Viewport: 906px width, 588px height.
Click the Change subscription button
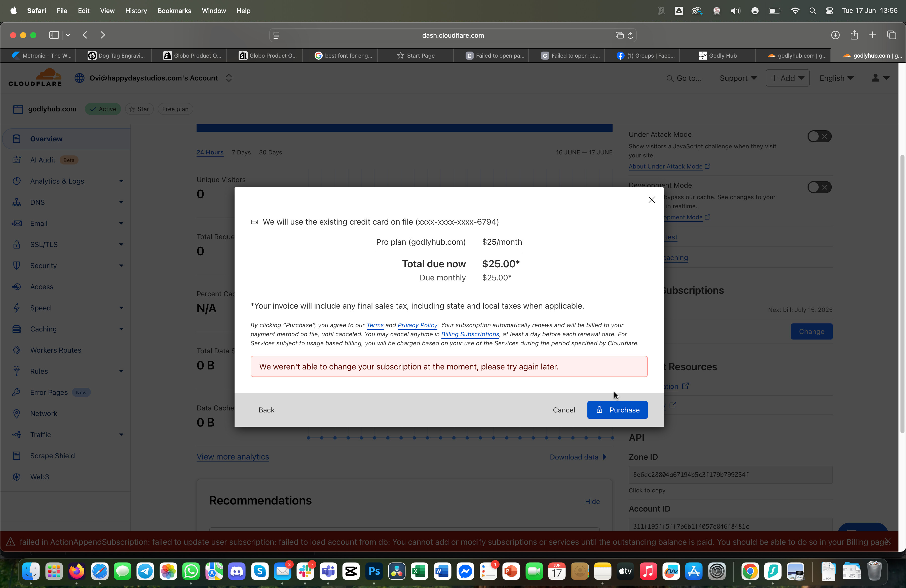(x=811, y=331)
